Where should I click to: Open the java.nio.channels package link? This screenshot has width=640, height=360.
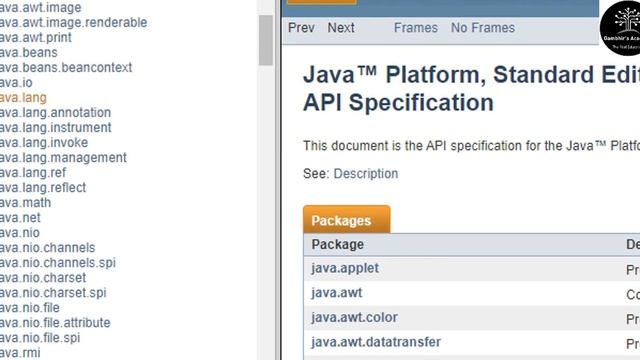[x=47, y=247]
